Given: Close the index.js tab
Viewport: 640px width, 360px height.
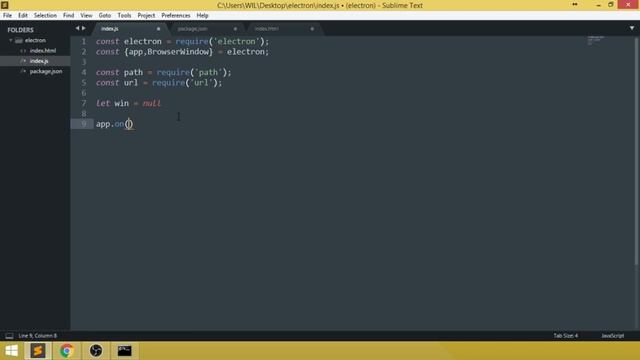Looking at the screenshot, I should point(158,29).
